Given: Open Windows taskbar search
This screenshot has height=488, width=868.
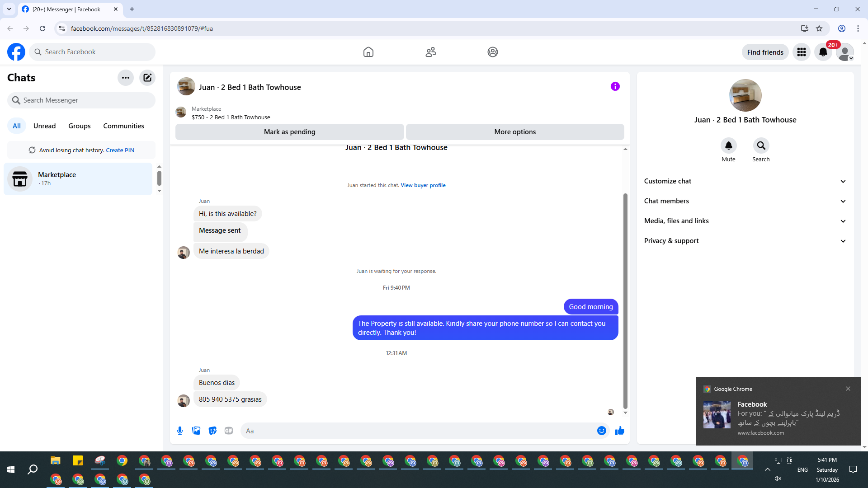Looking at the screenshot, I should [33, 469].
